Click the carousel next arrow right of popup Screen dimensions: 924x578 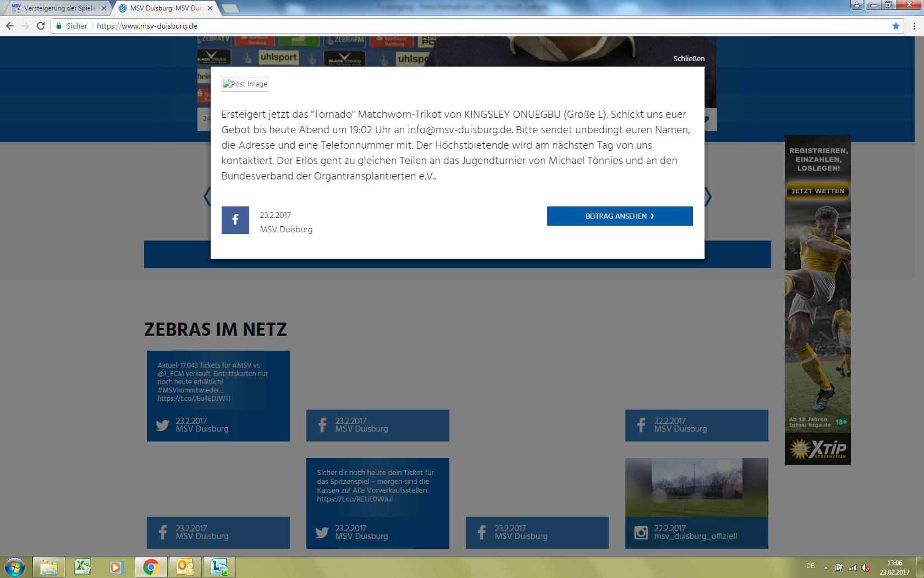coord(708,197)
